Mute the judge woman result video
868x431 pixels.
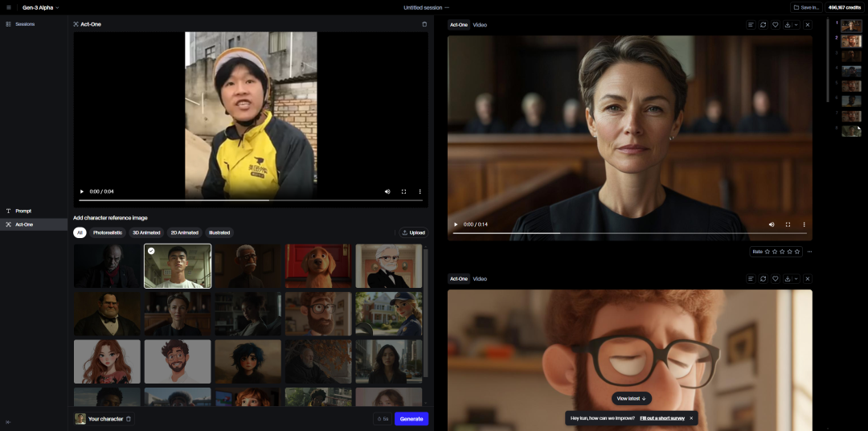coord(772,224)
